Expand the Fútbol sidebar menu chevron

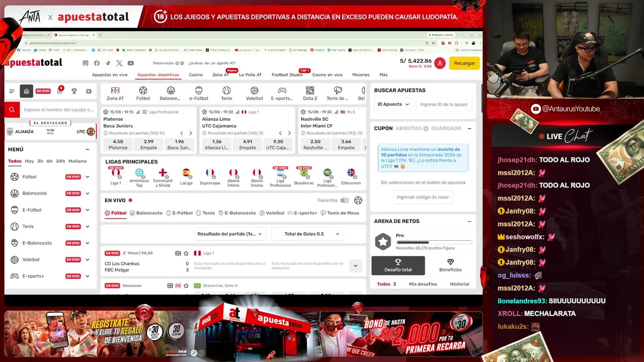tap(88, 177)
